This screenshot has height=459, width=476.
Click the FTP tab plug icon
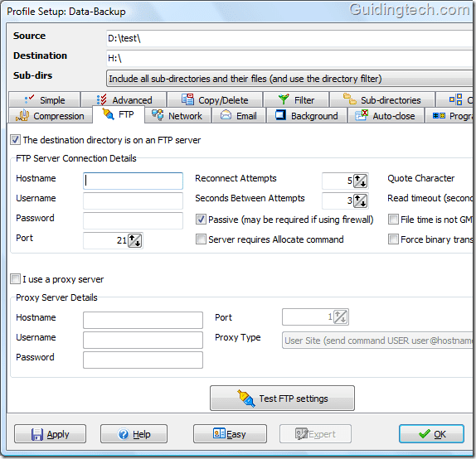click(x=108, y=114)
